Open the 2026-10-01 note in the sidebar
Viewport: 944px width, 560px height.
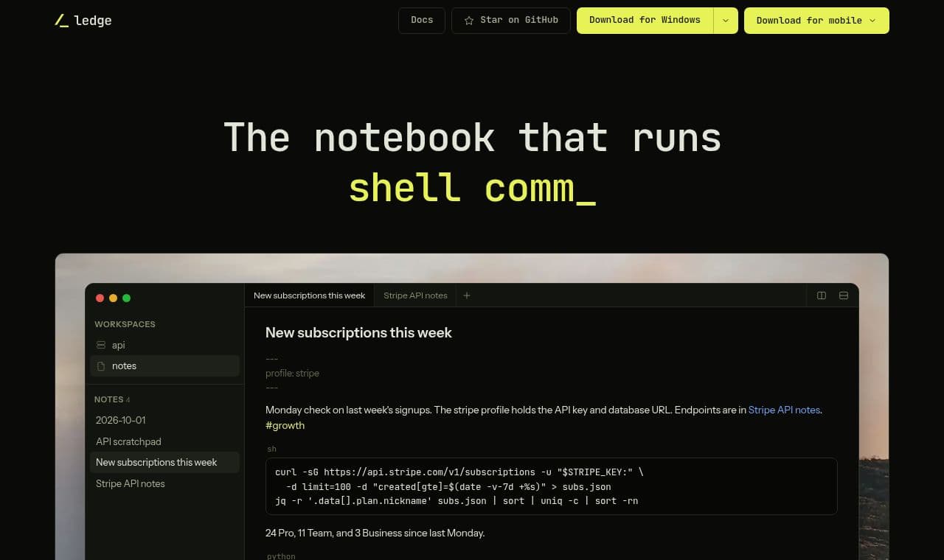pyautogui.click(x=164, y=420)
